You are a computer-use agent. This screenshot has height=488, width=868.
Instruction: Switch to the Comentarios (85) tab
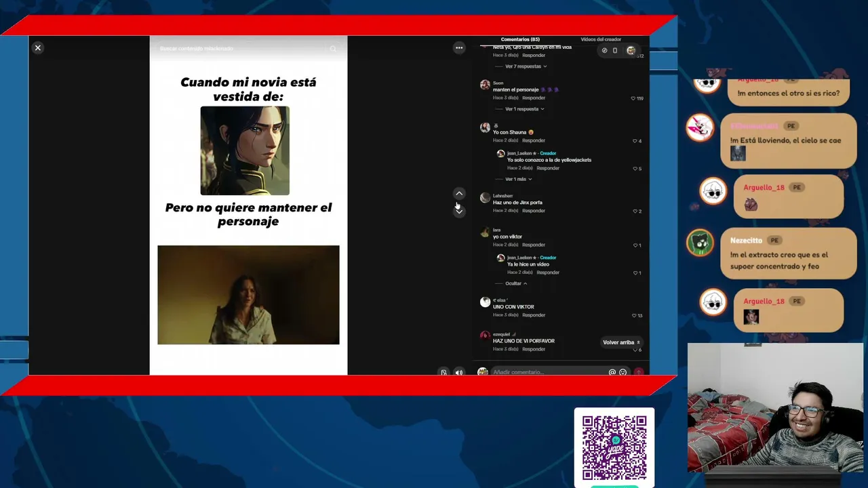coord(520,39)
